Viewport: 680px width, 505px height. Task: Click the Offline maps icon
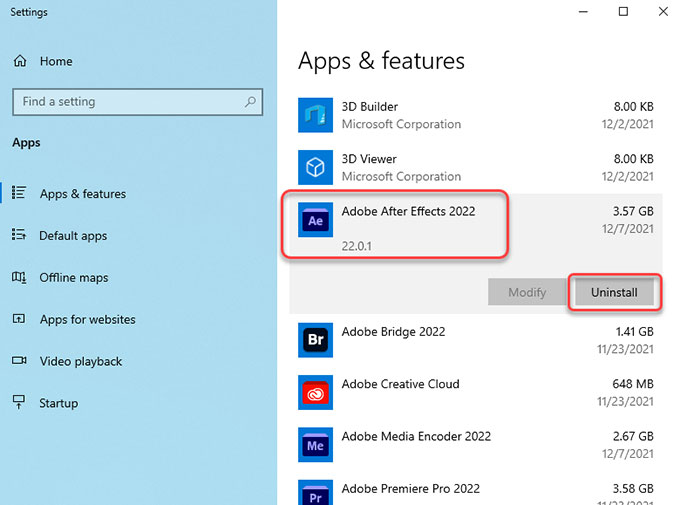[x=19, y=277]
